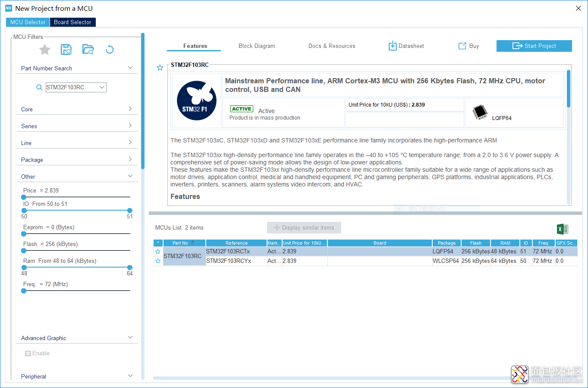Open the Datasheet

click(406, 46)
